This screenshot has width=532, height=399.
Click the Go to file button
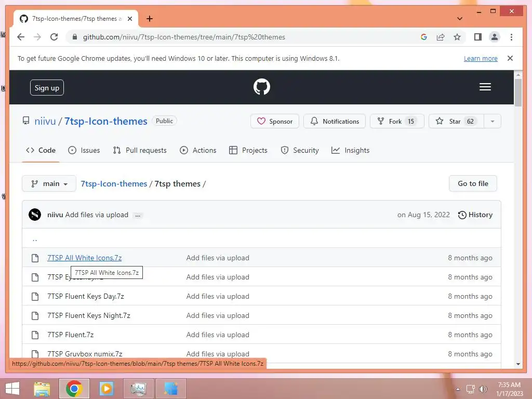pyautogui.click(x=473, y=183)
